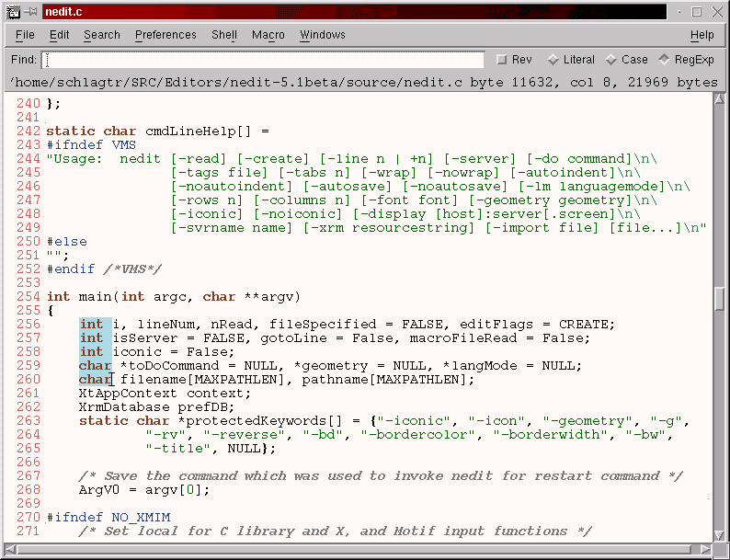Open the File menu
The width and height of the screenshot is (730, 560).
(25, 35)
